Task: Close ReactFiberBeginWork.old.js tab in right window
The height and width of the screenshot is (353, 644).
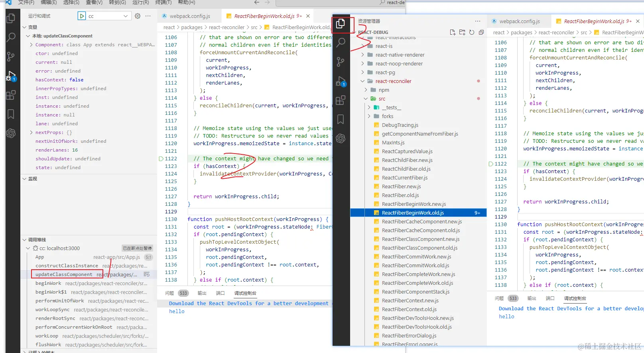Action: coord(638,21)
